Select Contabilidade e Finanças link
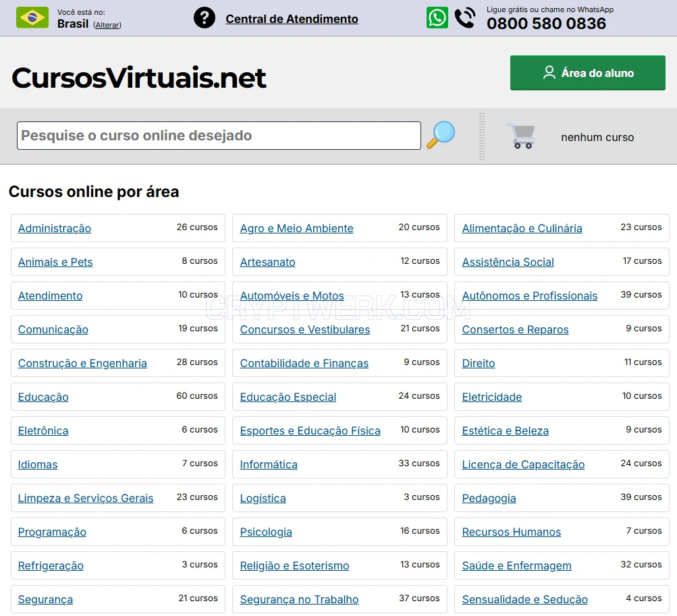 [x=304, y=364]
